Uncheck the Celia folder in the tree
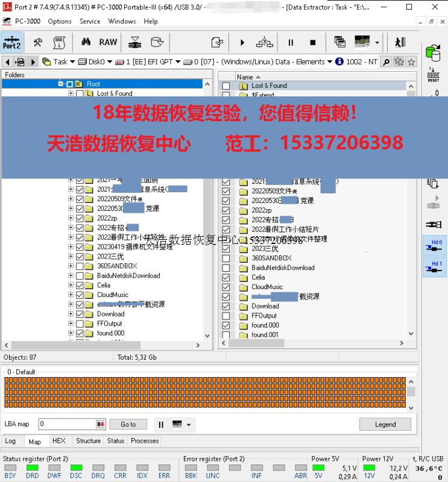 tap(80, 285)
